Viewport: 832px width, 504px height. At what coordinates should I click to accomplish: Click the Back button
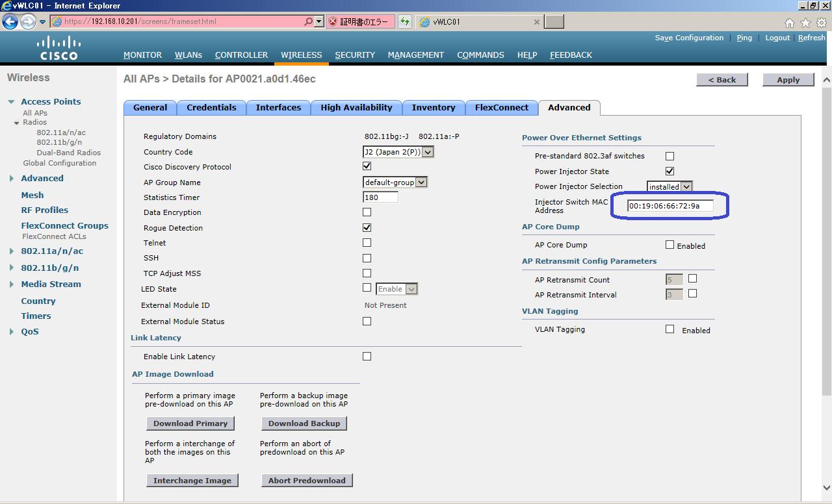(722, 80)
